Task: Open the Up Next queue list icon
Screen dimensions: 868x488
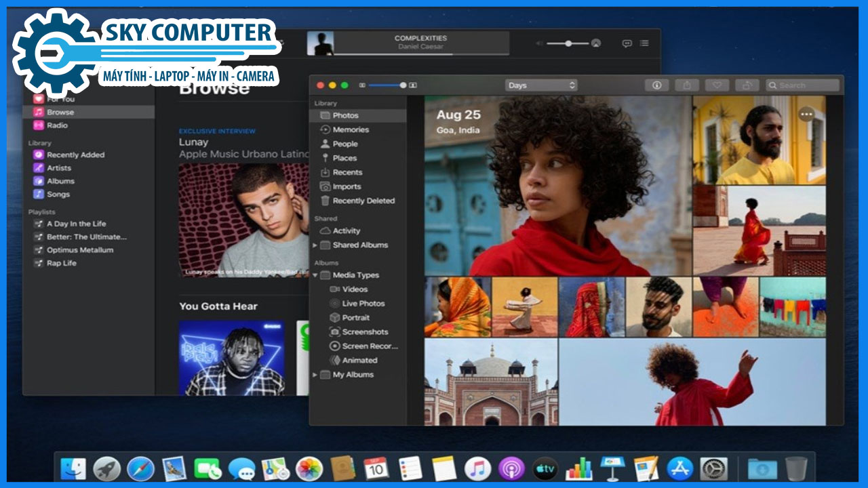Action: pos(644,43)
